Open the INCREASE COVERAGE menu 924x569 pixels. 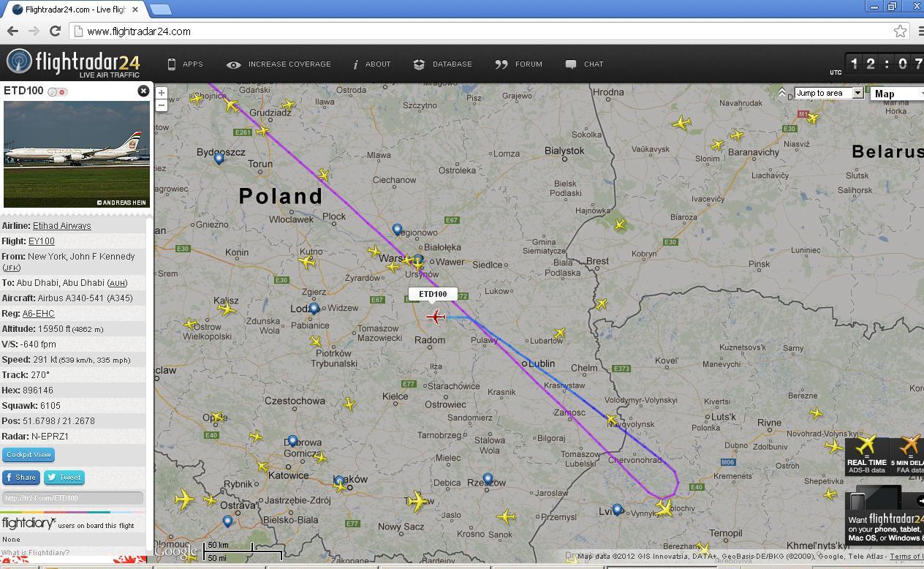279,64
